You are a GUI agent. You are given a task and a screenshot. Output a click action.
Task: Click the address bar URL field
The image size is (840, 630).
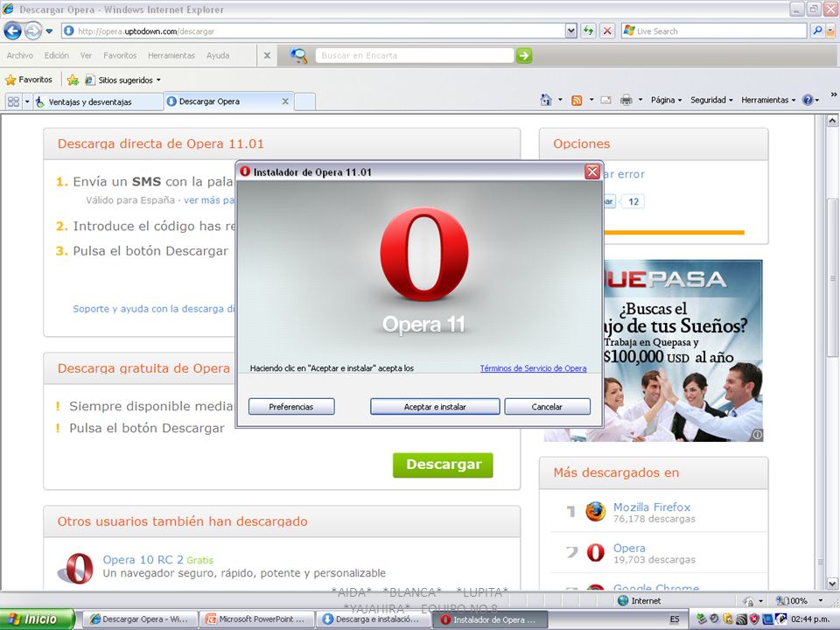pos(313,31)
